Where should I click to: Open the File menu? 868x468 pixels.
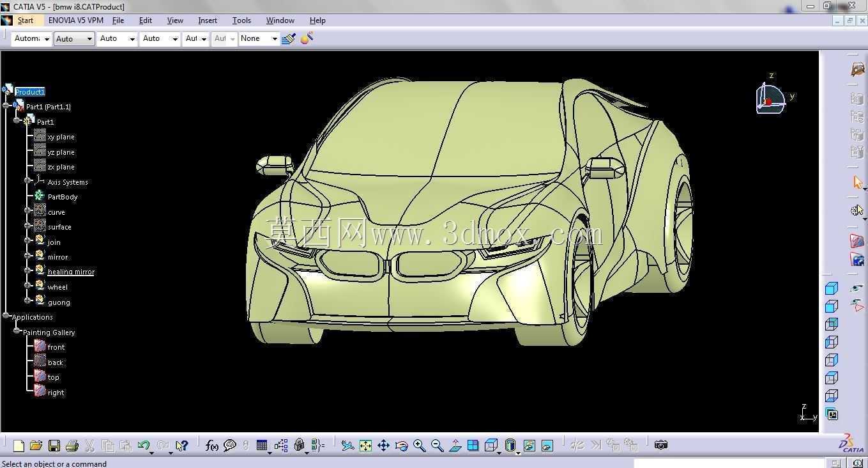[x=118, y=20]
